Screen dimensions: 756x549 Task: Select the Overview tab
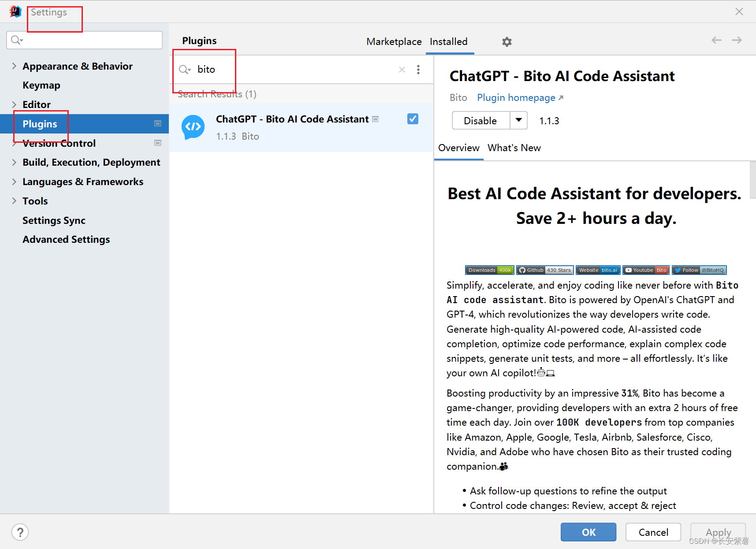[x=459, y=148]
